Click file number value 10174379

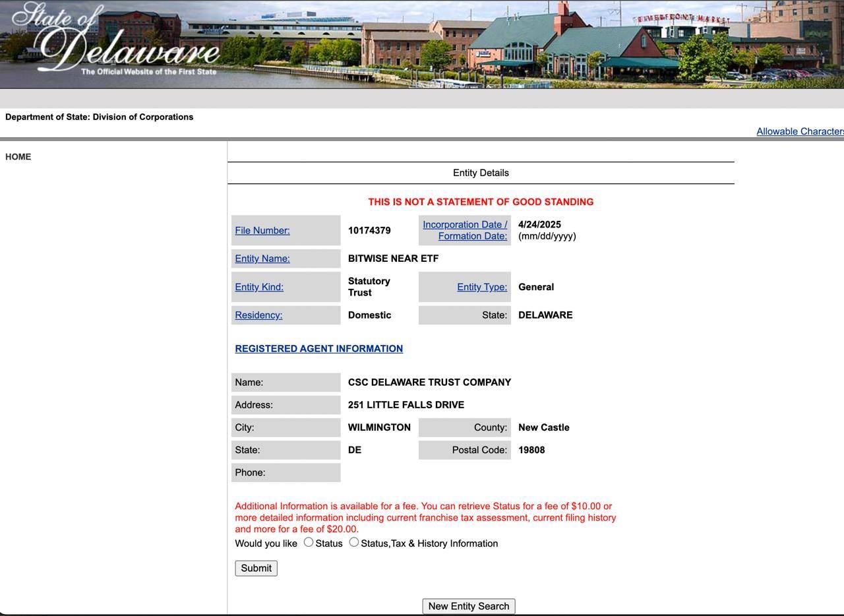click(369, 231)
